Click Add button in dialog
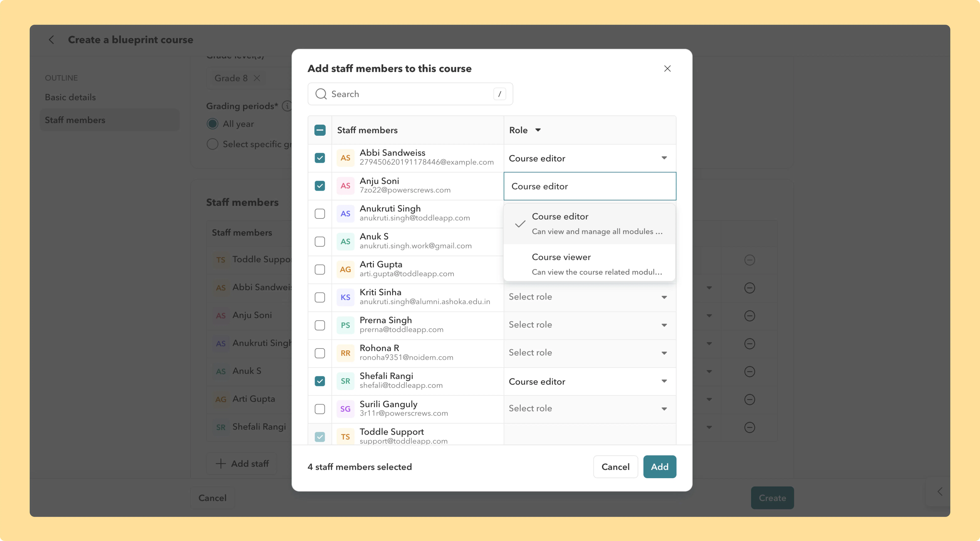980x541 pixels. pos(660,467)
